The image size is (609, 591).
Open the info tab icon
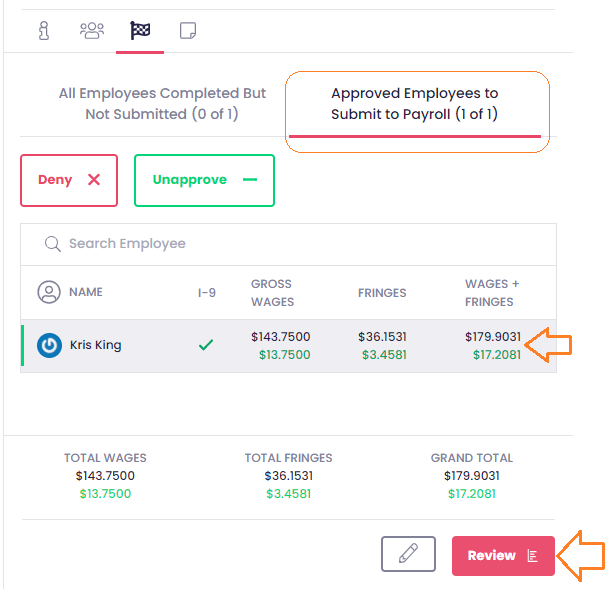tap(44, 30)
